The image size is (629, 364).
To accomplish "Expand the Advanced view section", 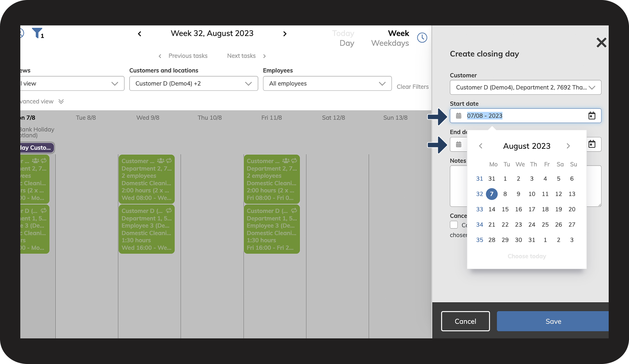I will pos(42,101).
